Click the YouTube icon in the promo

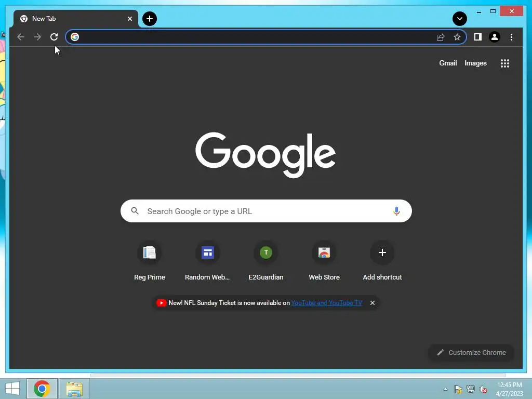[x=161, y=303]
